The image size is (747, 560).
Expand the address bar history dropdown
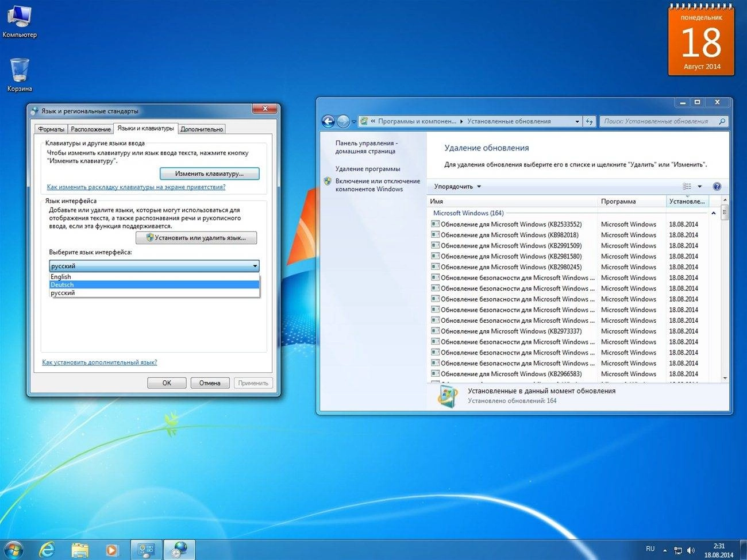pyautogui.click(x=577, y=122)
